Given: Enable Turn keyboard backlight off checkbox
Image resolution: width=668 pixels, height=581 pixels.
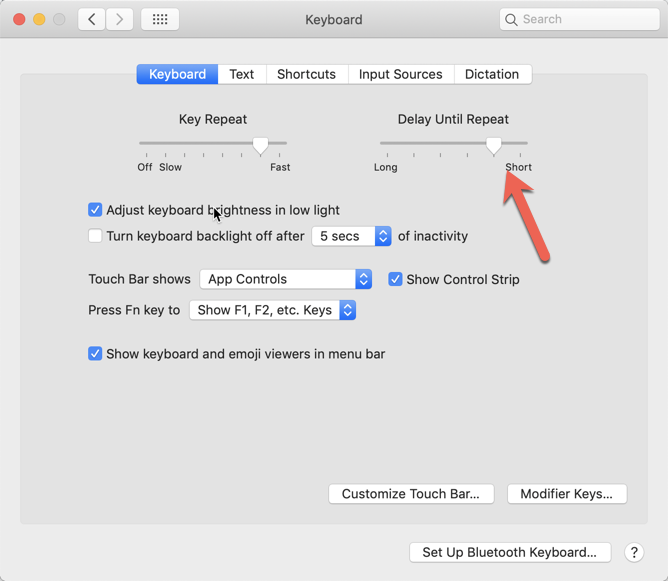Looking at the screenshot, I should [95, 236].
